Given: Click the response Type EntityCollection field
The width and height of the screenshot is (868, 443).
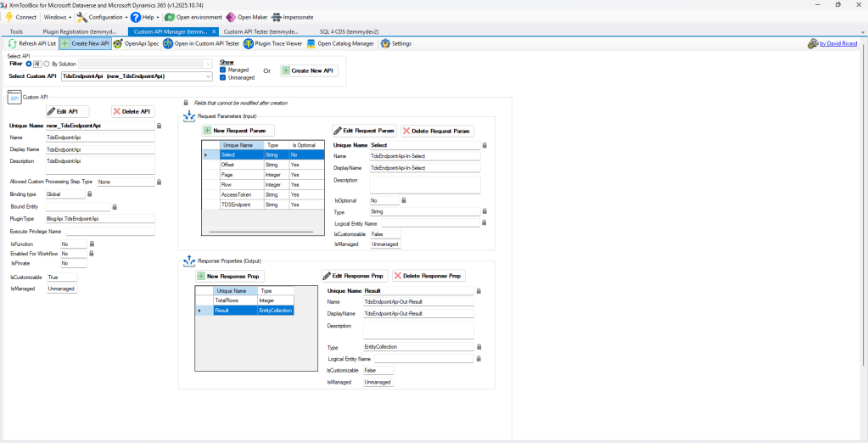Looking at the screenshot, I should 418,347.
